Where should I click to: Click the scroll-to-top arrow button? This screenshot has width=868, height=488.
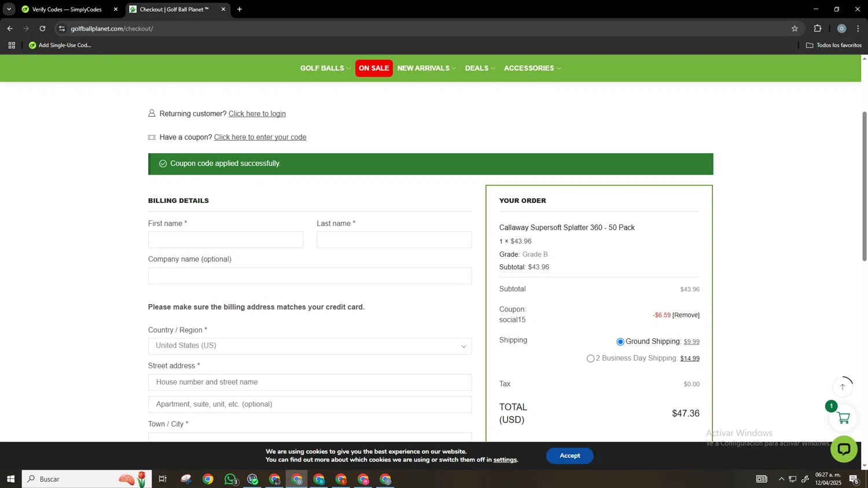[x=843, y=387]
